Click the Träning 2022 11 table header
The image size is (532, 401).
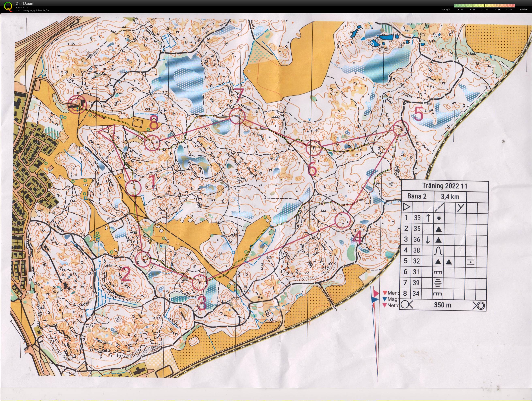pos(445,186)
